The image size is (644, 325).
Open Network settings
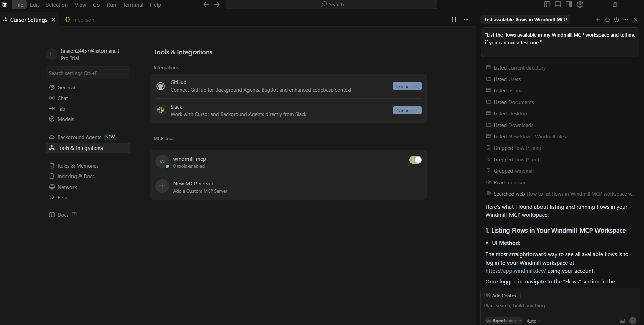88,187
